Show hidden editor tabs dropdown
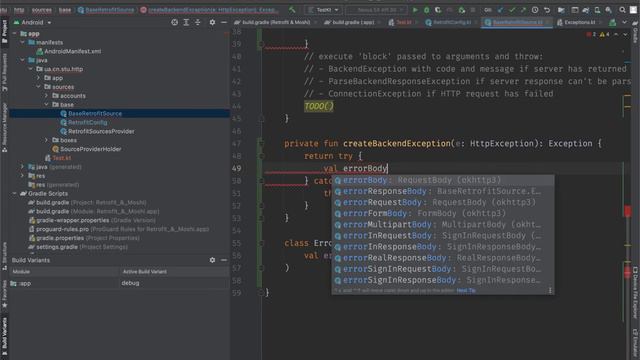The image size is (640, 360). pos(624,22)
